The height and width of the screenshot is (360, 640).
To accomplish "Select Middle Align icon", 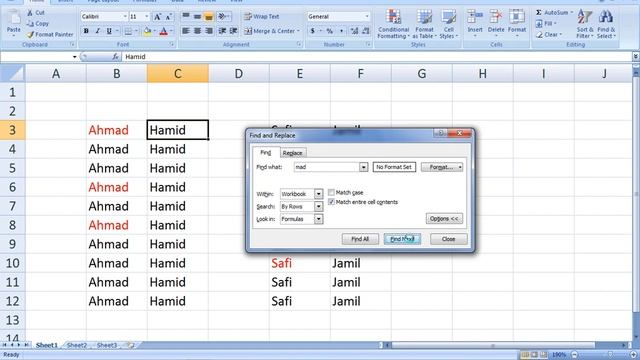I will [x=197, y=17].
